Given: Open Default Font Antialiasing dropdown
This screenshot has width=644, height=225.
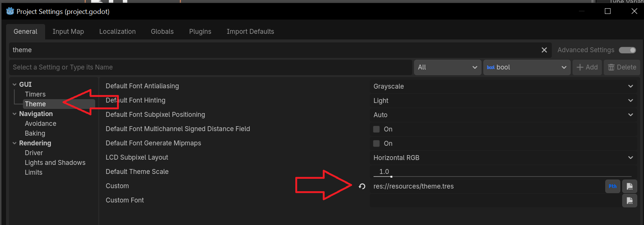Looking at the screenshot, I should point(503,86).
